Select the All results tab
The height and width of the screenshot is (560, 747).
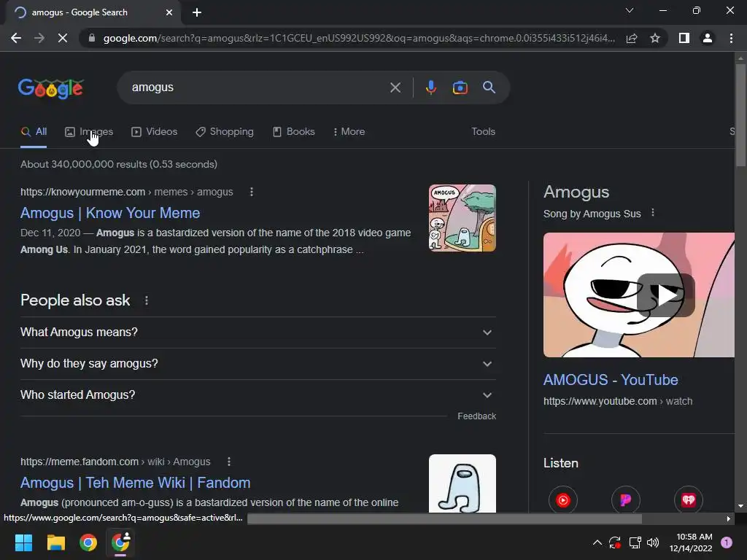[34, 132]
